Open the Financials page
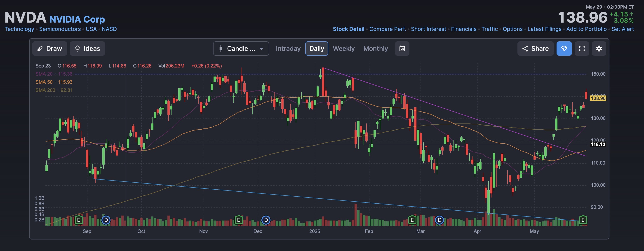The image size is (644, 251). tap(463, 29)
